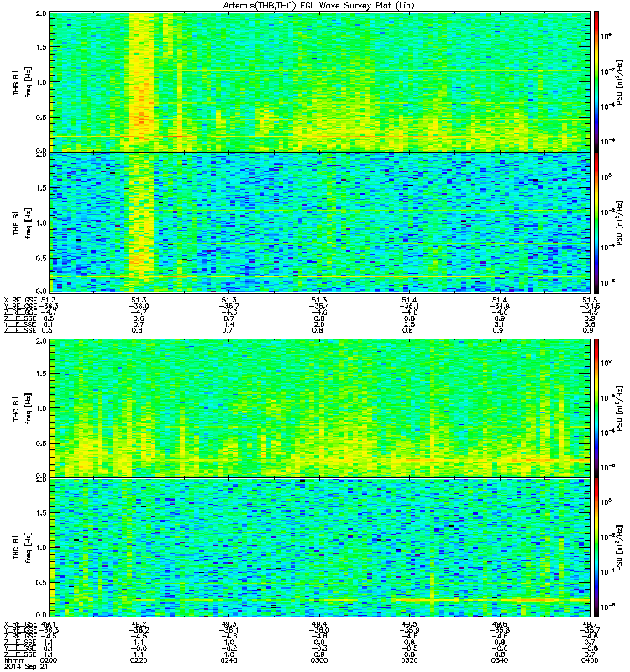This screenshot has height=672, width=630.
Task: Click the Y_LSE value -0.3 under THC panels
Action: pyautogui.click(x=320, y=648)
